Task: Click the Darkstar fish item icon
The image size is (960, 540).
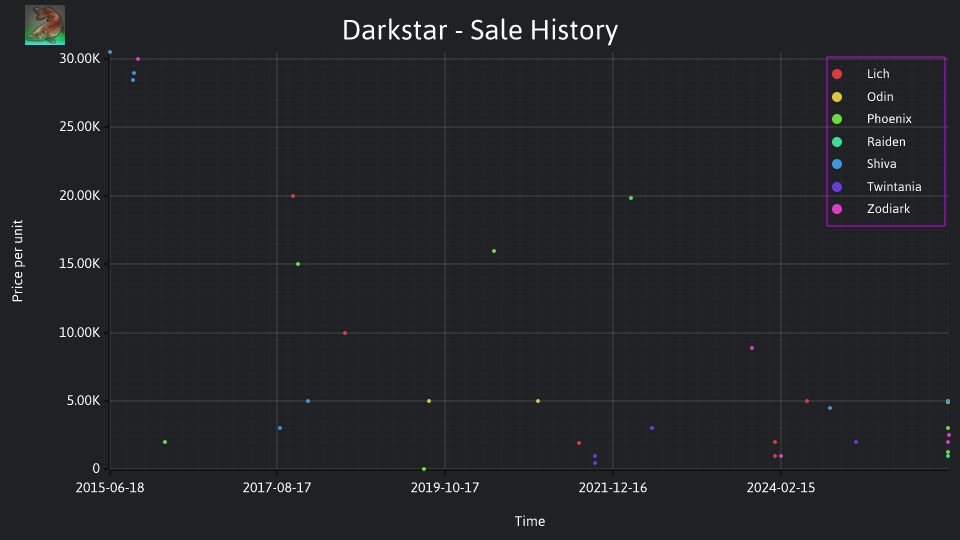Action: pyautogui.click(x=45, y=25)
